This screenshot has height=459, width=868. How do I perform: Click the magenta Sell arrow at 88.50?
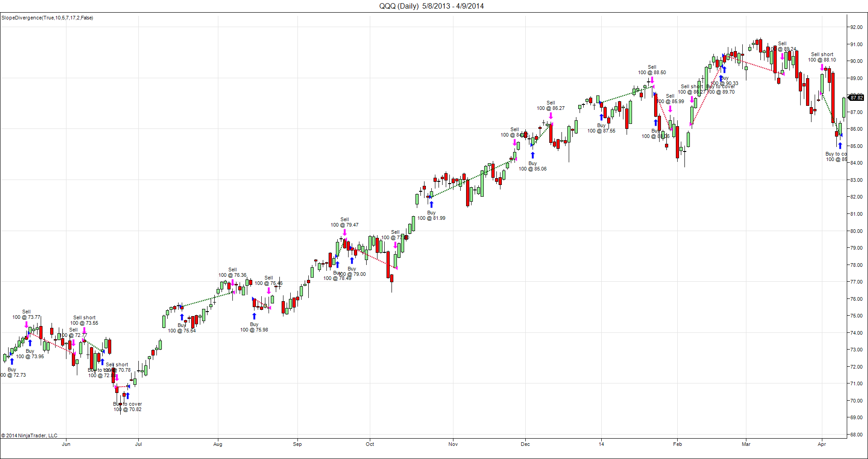[652, 80]
